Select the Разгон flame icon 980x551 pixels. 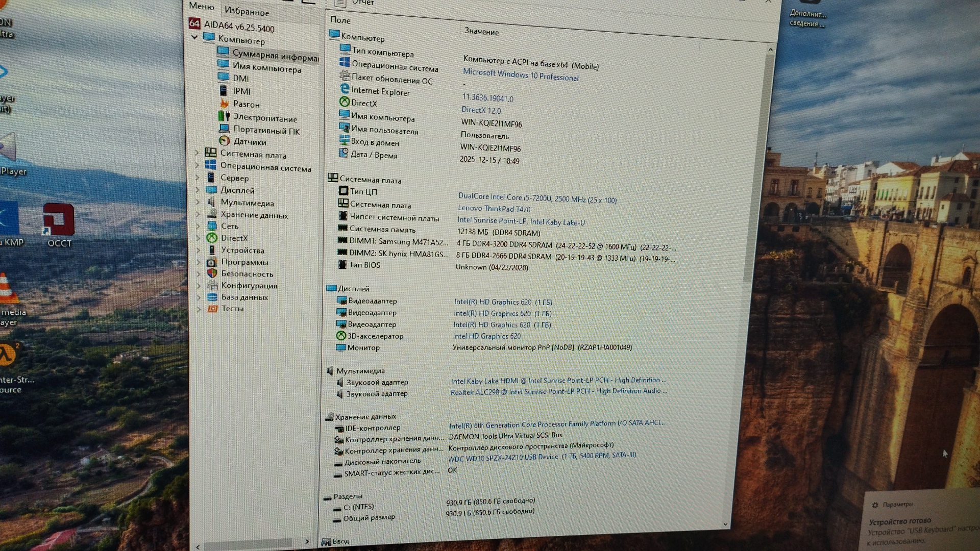click(224, 103)
